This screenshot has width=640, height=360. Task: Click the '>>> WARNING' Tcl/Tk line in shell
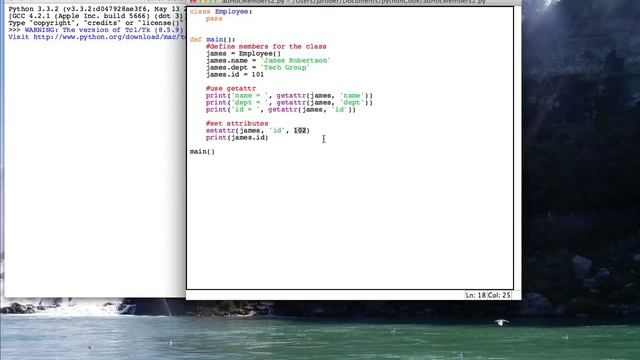tap(96, 30)
